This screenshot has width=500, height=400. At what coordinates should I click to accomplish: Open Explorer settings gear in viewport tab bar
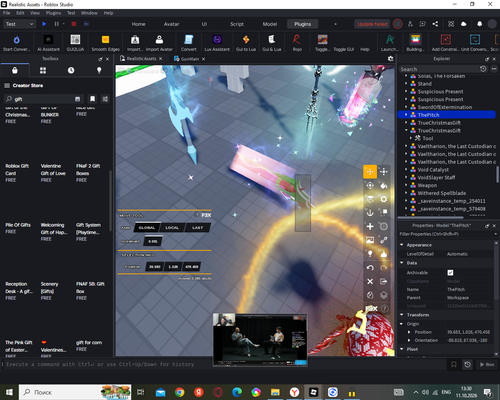(390, 59)
